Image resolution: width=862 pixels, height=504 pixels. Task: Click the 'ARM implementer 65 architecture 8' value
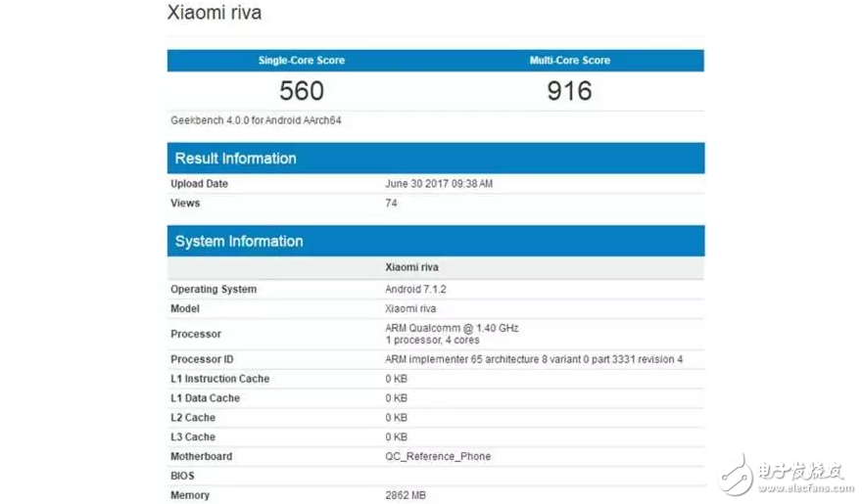click(534, 359)
